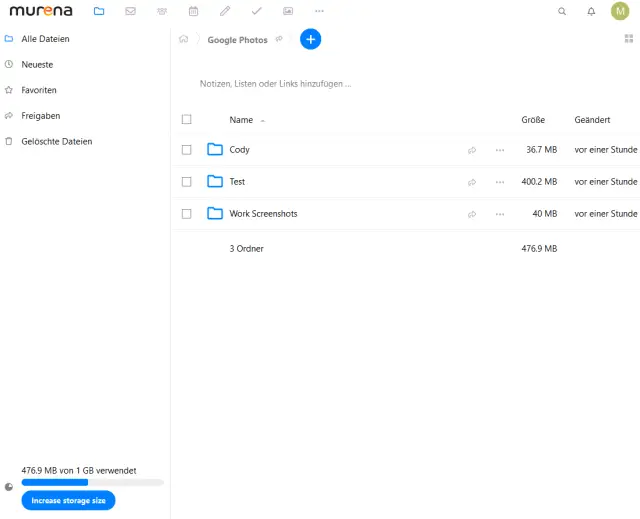Open the Calendar app icon
The height and width of the screenshot is (519, 640).
(x=193, y=11)
